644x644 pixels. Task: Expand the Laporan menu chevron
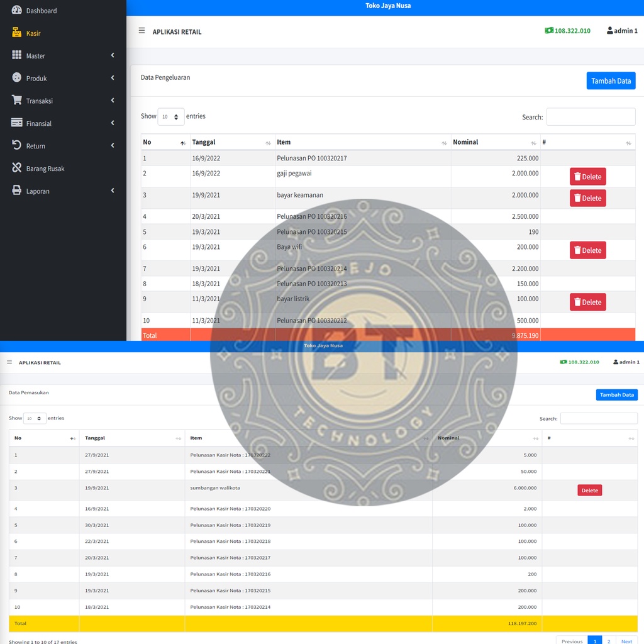(x=113, y=191)
